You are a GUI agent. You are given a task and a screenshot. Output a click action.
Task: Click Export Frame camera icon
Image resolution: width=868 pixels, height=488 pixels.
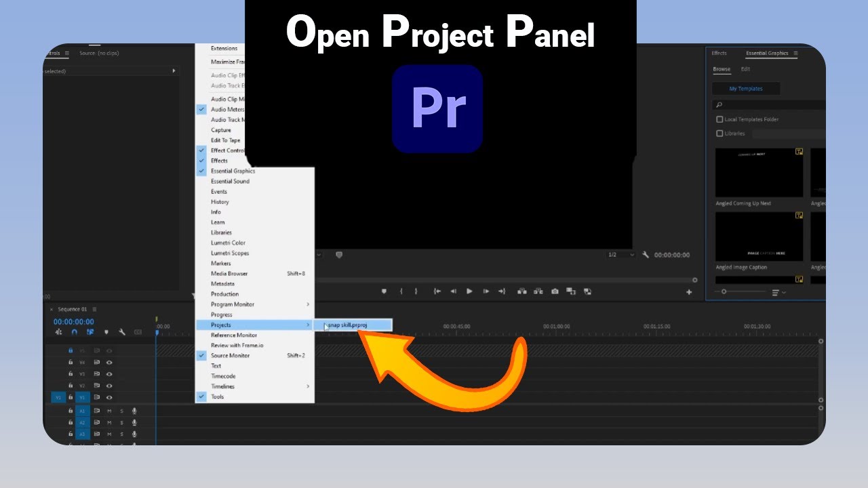(x=555, y=291)
